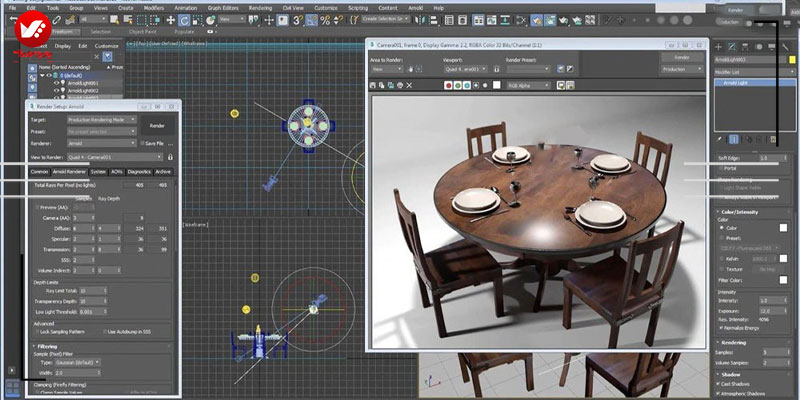Hide ArnoldLight001 using its eye icon
800x400 pixels.
(57, 83)
